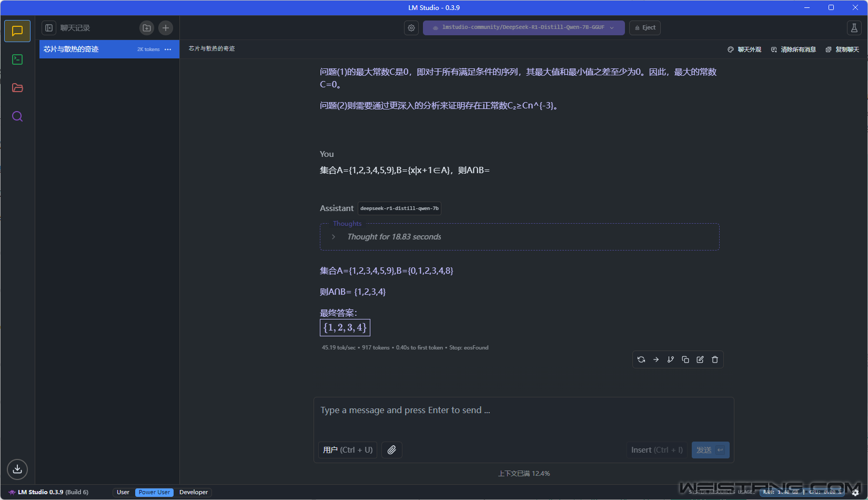Click the boxed final answer {1,2,3,4}
The image size is (868, 500).
pos(345,327)
